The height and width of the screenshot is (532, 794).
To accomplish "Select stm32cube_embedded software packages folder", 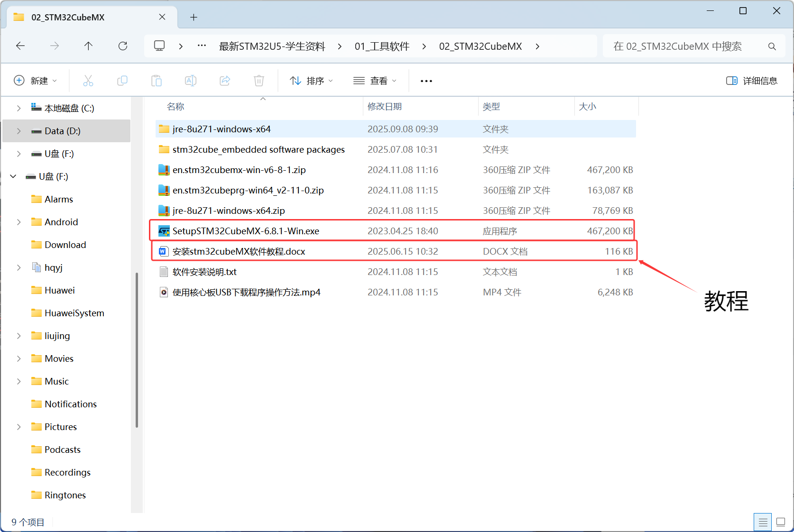I will point(396,149).
